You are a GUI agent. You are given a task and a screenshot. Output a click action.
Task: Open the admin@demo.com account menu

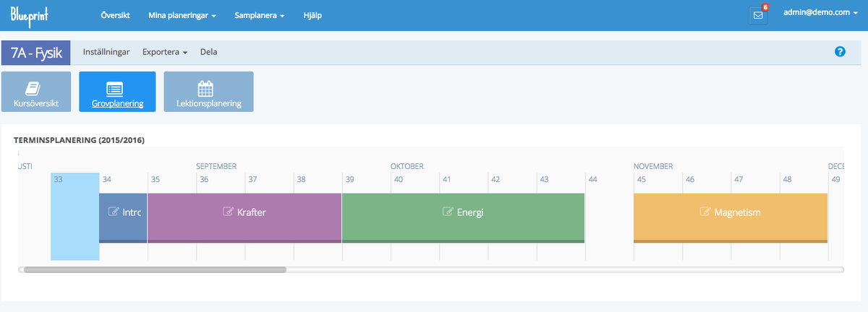pos(821,12)
